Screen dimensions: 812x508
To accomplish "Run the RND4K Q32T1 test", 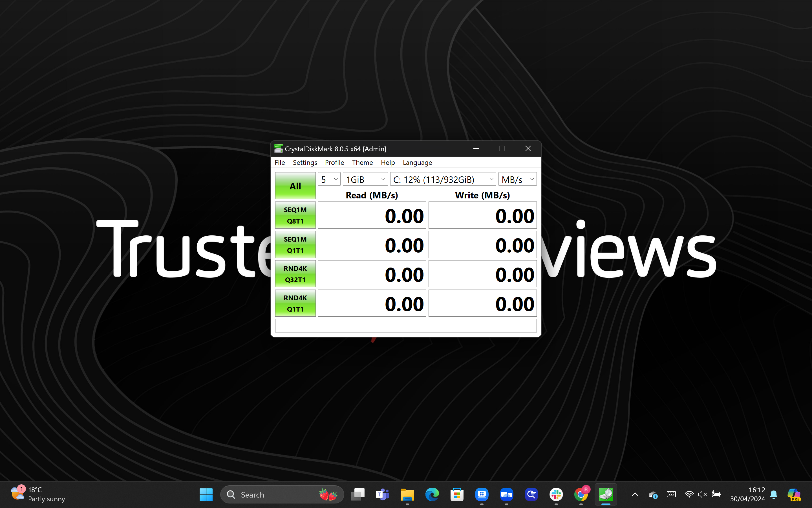I will click(295, 274).
